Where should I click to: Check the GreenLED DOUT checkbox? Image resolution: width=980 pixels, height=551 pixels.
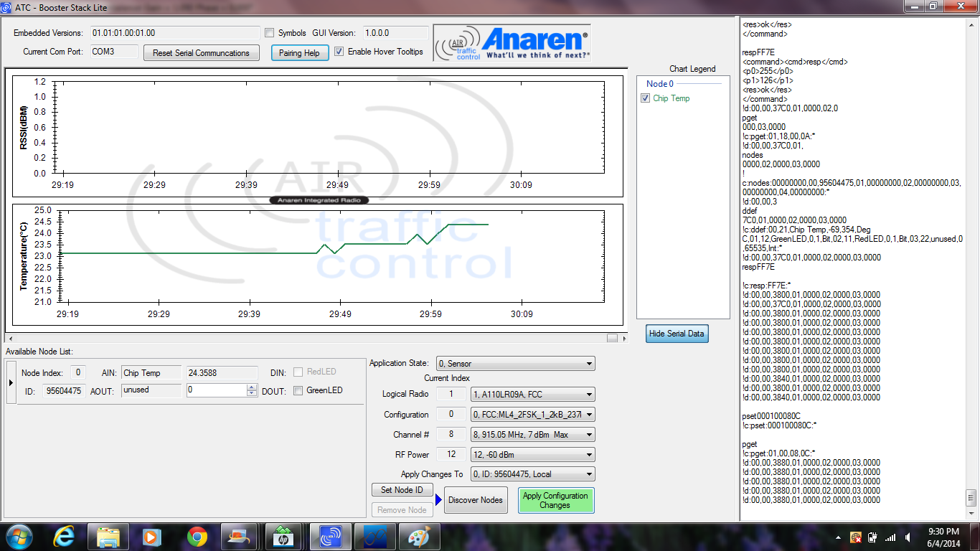click(298, 390)
